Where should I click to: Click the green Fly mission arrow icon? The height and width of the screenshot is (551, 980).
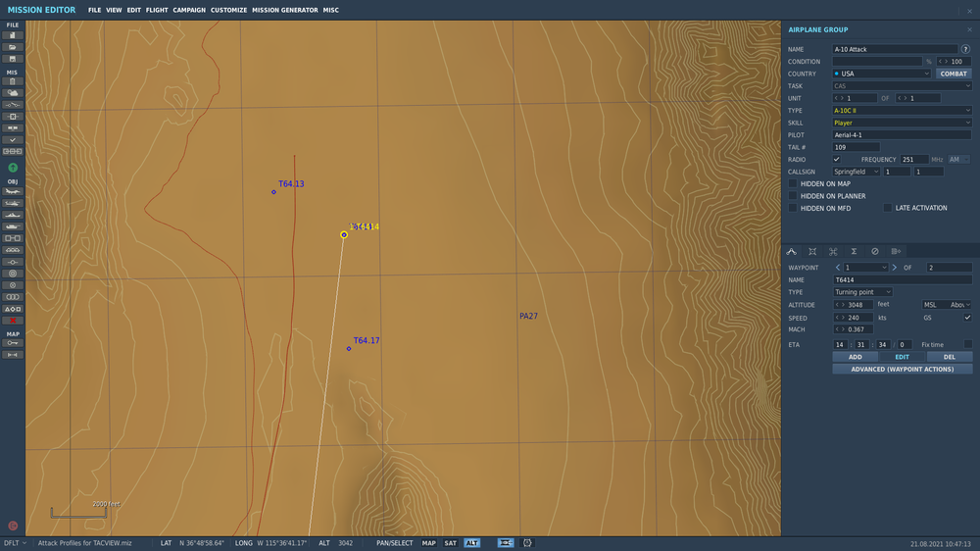click(x=13, y=168)
